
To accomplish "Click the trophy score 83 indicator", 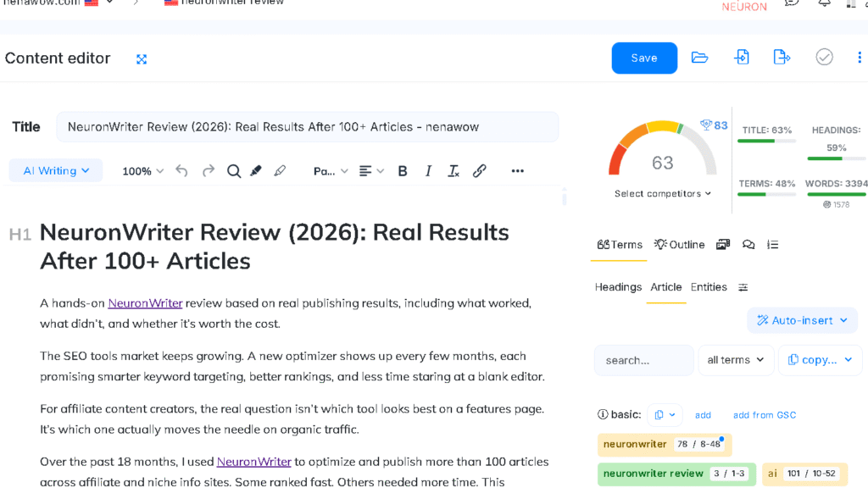I will pyautogui.click(x=714, y=125).
